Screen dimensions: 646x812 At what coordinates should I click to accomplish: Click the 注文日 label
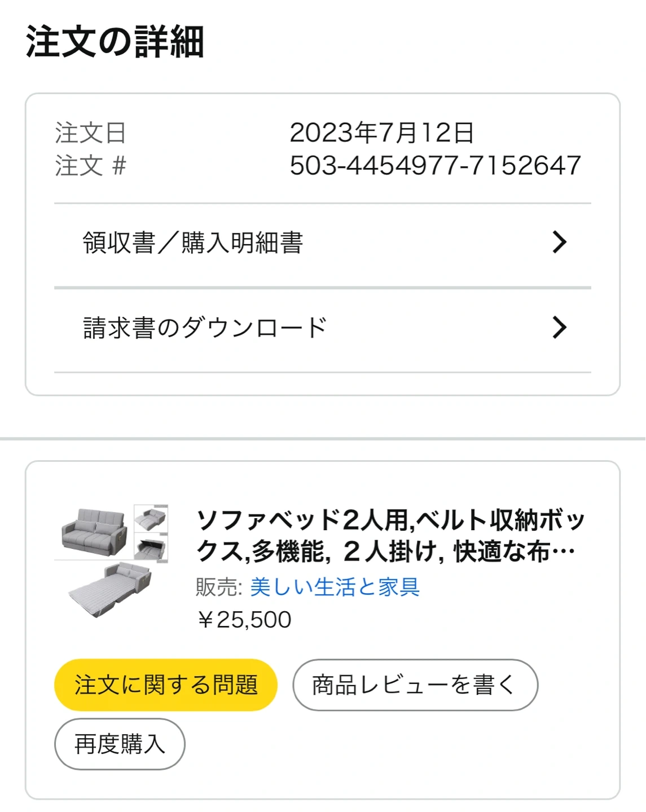point(90,133)
